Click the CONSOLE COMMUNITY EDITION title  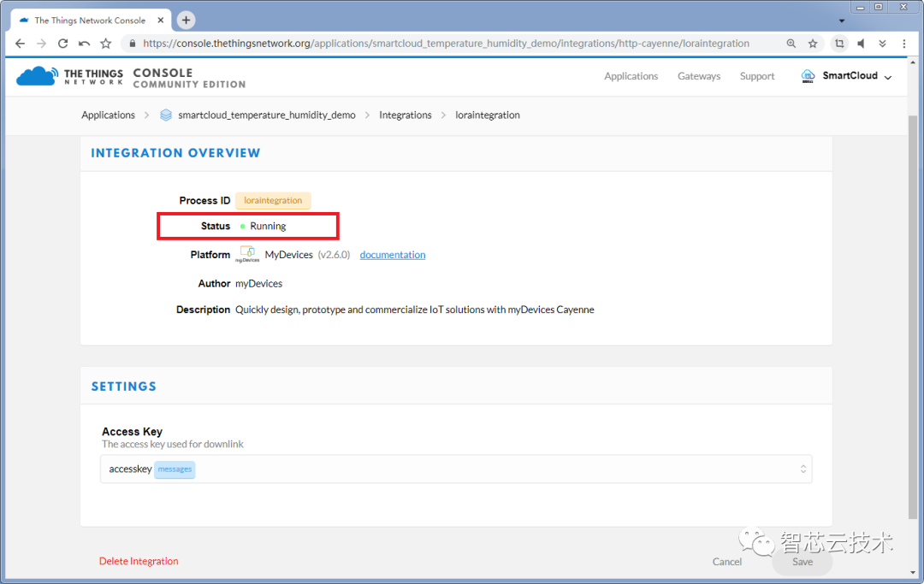coord(189,79)
